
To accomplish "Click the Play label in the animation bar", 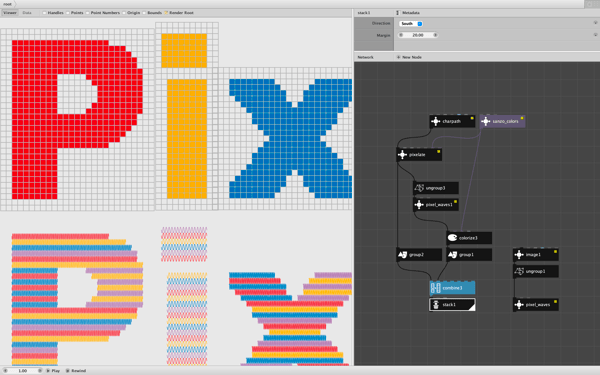I will (56, 371).
